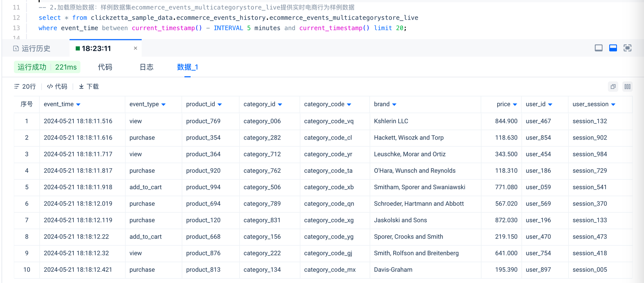The image size is (644, 283).
Task: Open event_time column dropdown
Action: click(x=78, y=104)
